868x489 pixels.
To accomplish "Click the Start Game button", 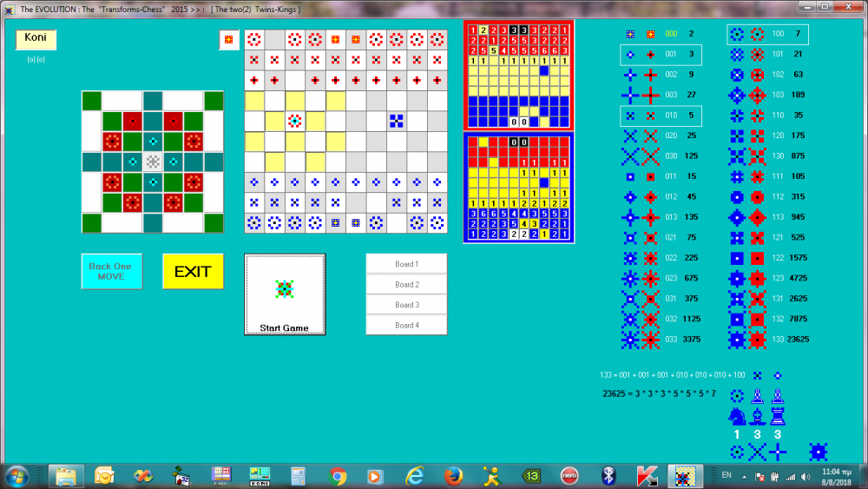I will (285, 294).
